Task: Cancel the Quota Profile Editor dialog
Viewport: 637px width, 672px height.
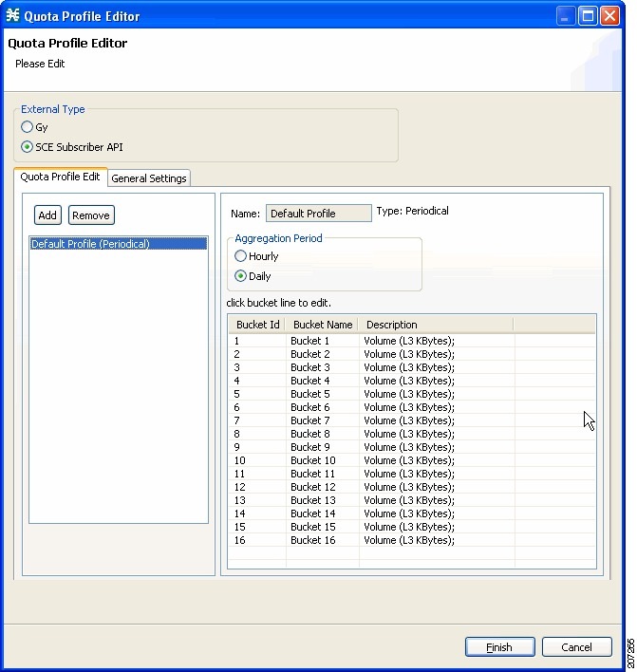Action: (577, 647)
